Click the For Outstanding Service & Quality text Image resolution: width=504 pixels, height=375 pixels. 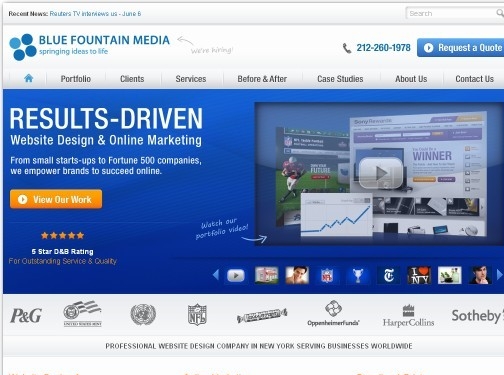(x=63, y=261)
